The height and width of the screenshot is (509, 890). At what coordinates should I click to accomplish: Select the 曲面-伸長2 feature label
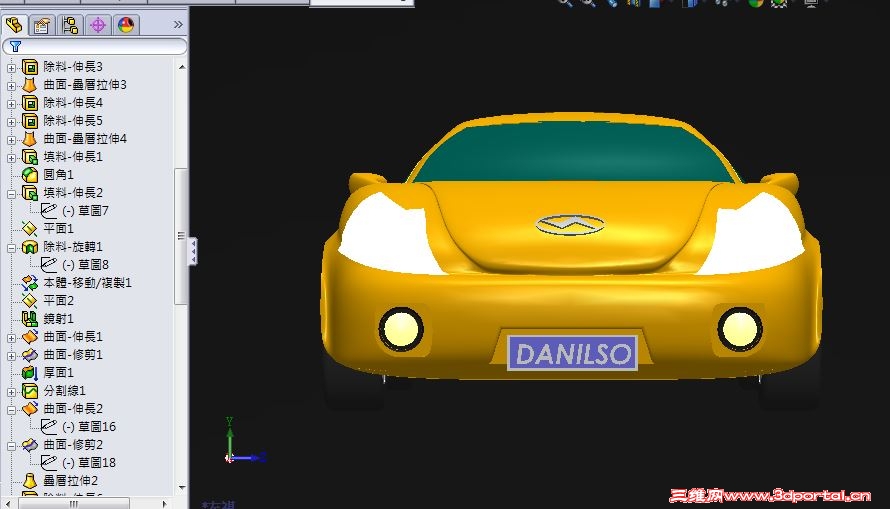click(73, 409)
